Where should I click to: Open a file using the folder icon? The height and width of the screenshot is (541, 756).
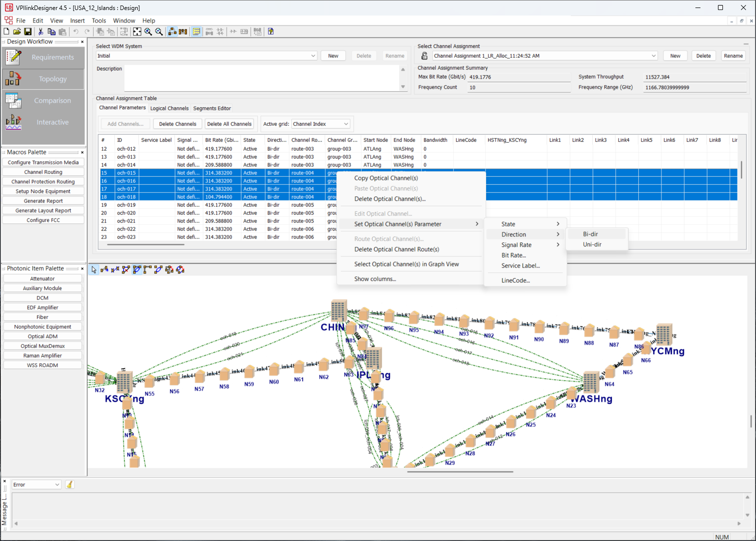pos(17,32)
